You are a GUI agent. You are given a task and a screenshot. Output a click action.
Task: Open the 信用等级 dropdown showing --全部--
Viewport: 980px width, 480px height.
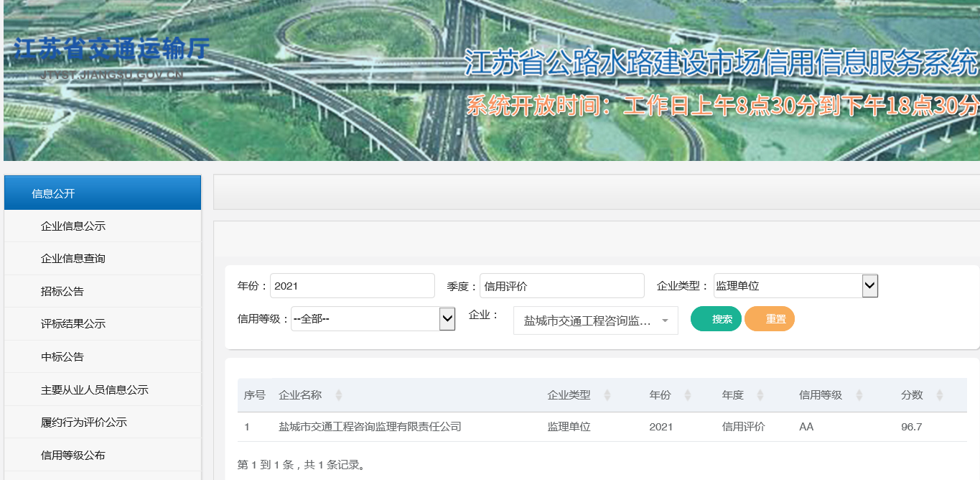pos(448,318)
